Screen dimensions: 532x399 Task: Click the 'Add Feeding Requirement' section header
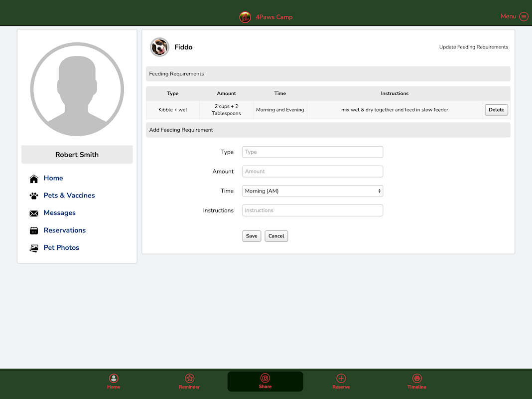(328, 130)
